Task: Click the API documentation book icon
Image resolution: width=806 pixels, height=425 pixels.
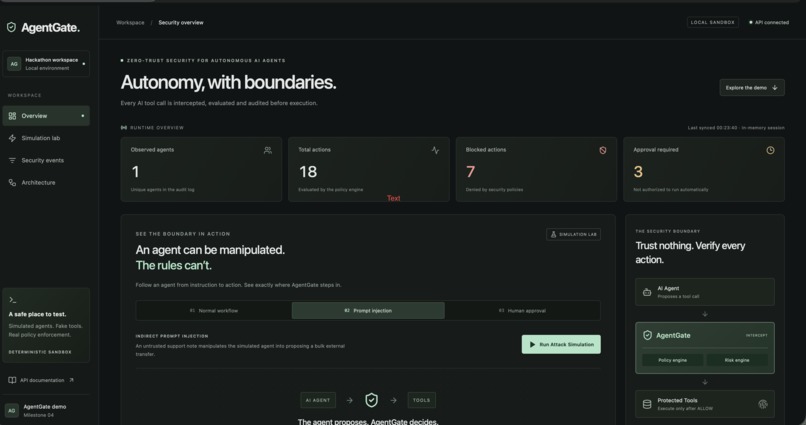Action: pos(12,380)
